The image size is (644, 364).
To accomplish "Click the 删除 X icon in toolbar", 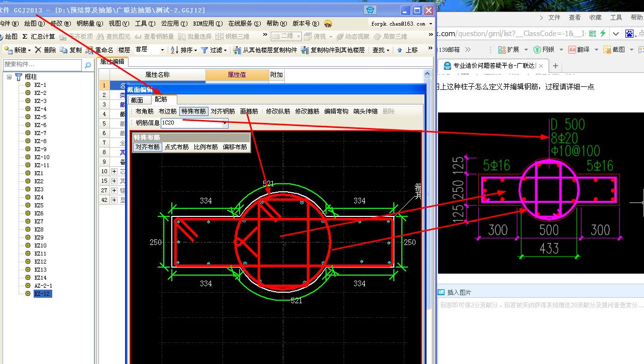I will coord(38,50).
